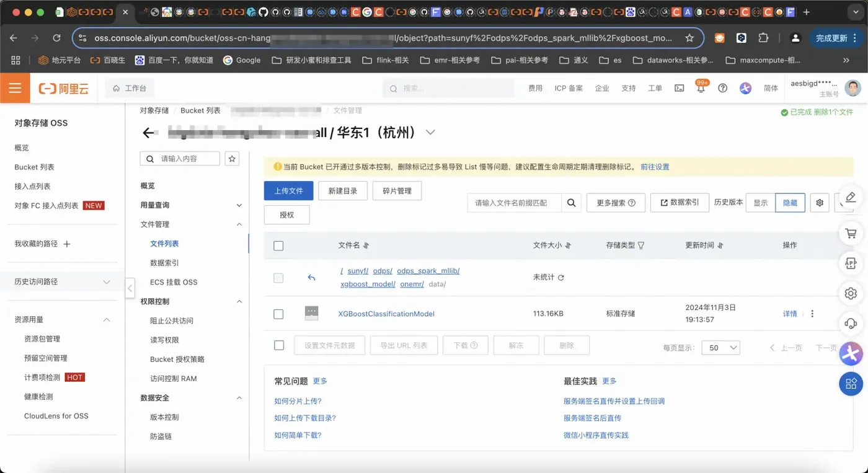The height and width of the screenshot is (473, 868).
Task: Open the Aliyun hamburger menu
Action: point(15,88)
